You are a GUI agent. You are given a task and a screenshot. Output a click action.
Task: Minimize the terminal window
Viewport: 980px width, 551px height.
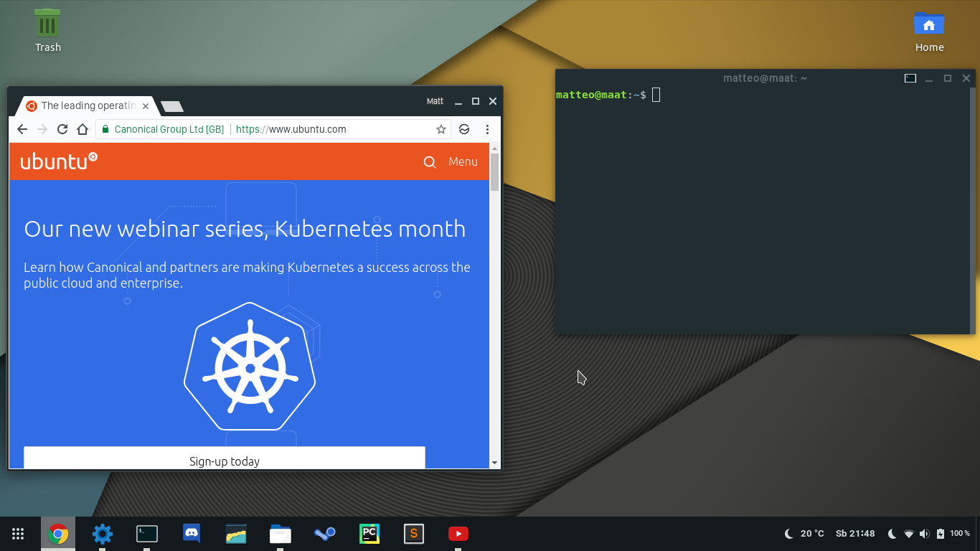pyautogui.click(x=928, y=78)
